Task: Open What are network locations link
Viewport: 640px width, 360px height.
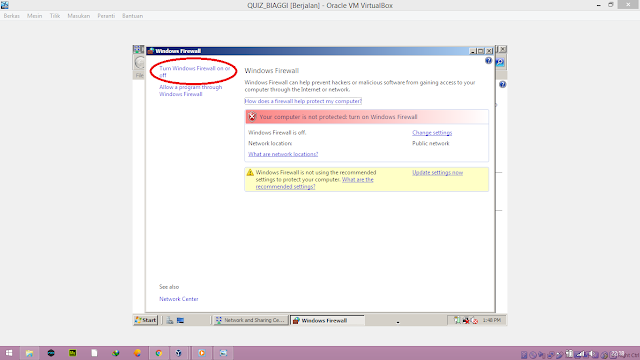Action: (x=283, y=154)
